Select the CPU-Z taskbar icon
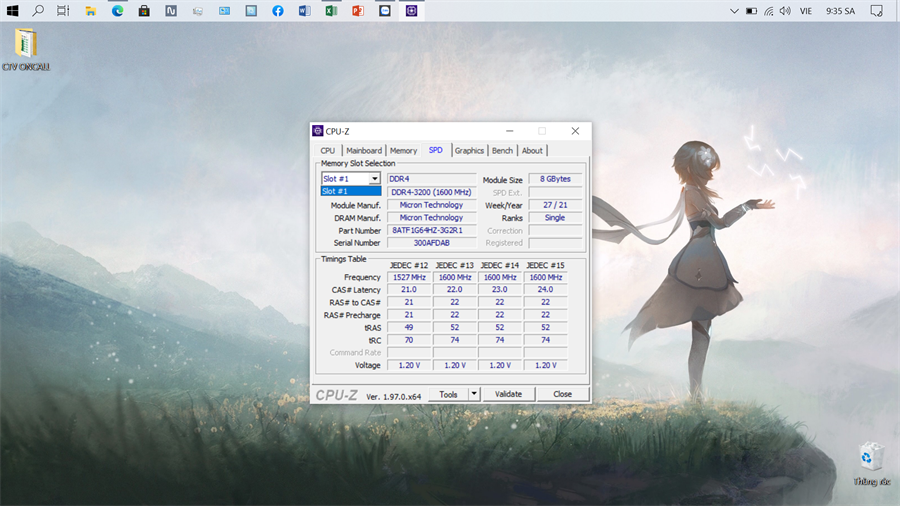 click(412, 11)
